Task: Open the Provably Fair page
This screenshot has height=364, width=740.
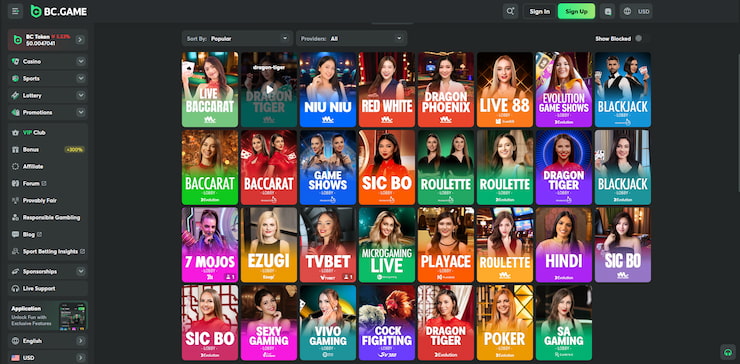Action: click(48, 201)
